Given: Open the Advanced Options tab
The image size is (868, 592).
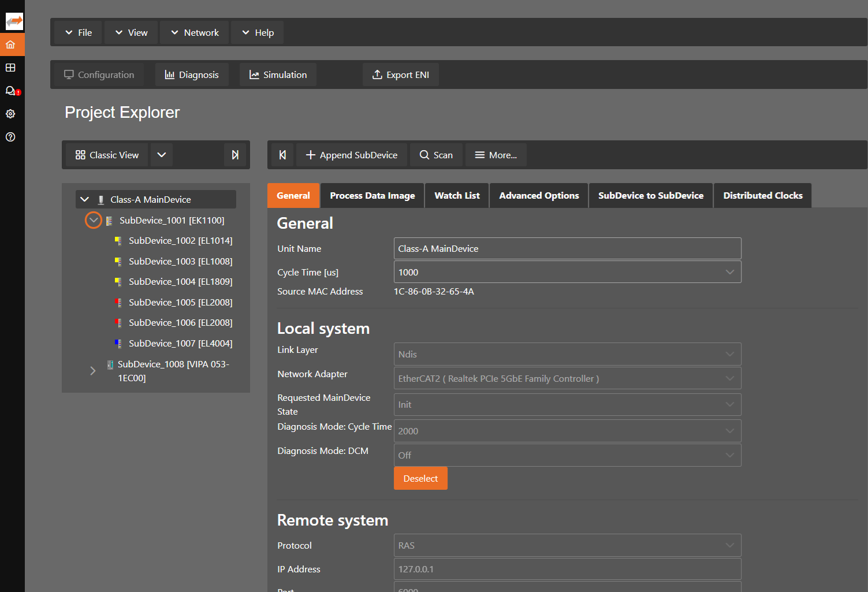Looking at the screenshot, I should (539, 195).
